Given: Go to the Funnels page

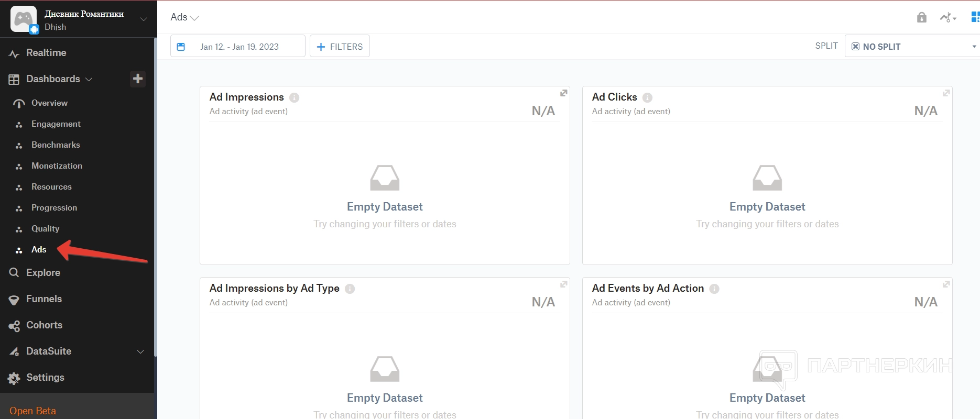Looking at the screenshot, I should (44, 299).
